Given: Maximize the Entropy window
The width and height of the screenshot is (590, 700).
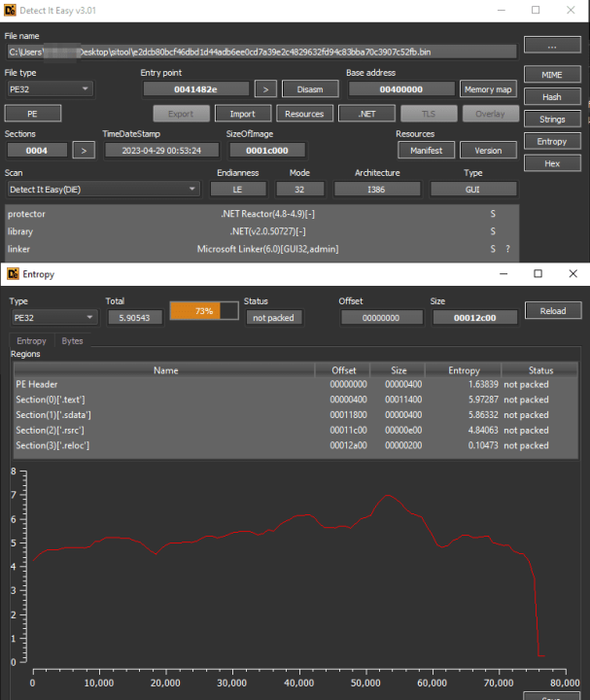Looking at the screenshot, I should pos(538,273).
